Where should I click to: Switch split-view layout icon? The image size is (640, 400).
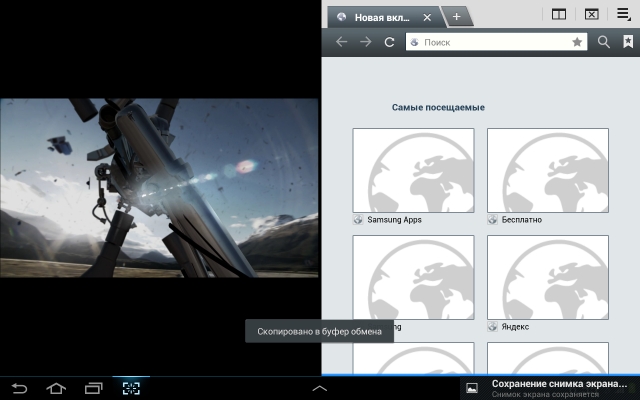(x=559, y=15)
